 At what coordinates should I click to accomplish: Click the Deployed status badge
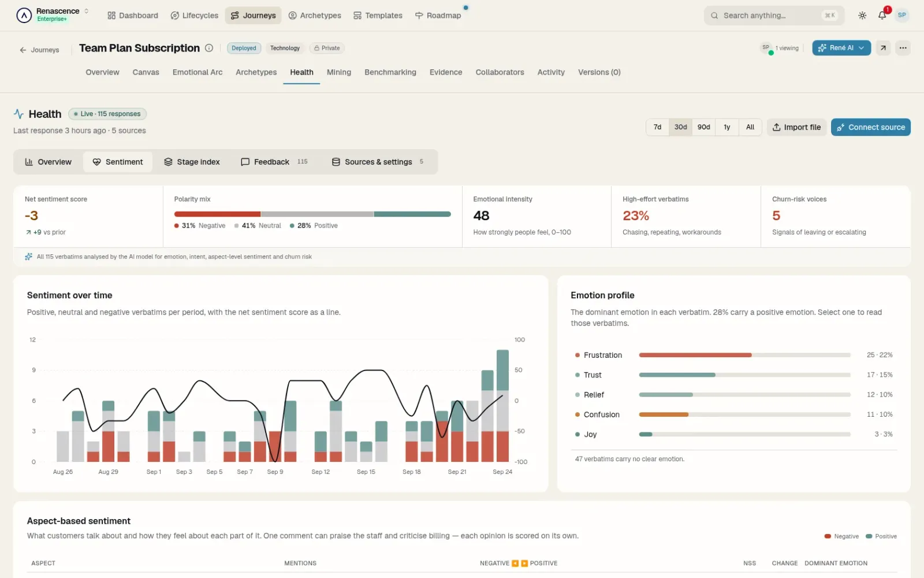point(244,48)
